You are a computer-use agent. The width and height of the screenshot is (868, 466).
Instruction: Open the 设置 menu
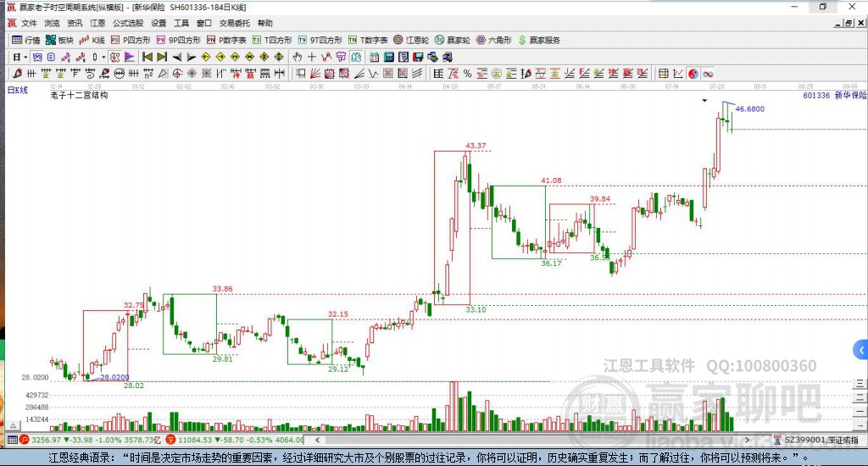pyautogui.click(x=159, y=23)
